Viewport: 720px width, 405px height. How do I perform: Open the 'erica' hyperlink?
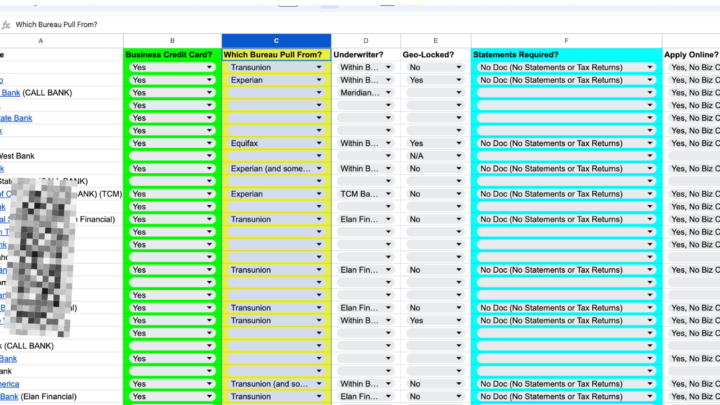click(x=10, y=384)
